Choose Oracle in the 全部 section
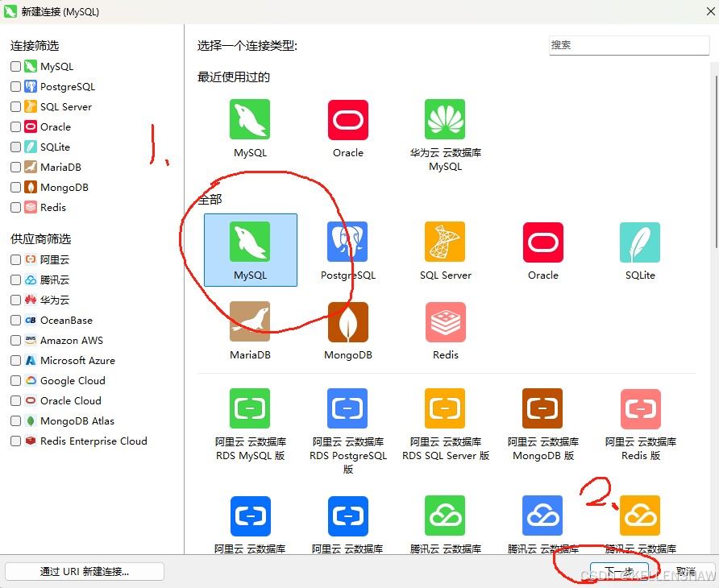The height and width of the screenshot is (588, 719). click(543, 242)
